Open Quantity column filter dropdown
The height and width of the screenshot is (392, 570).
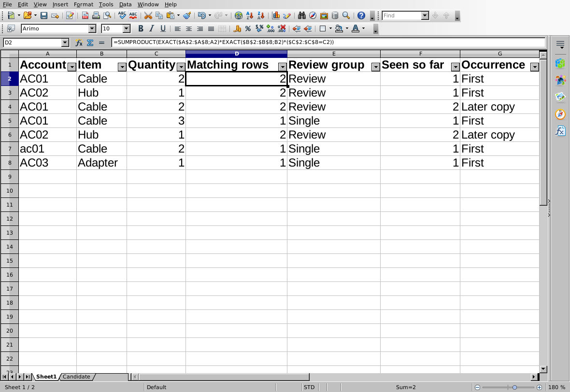point(181,67)
